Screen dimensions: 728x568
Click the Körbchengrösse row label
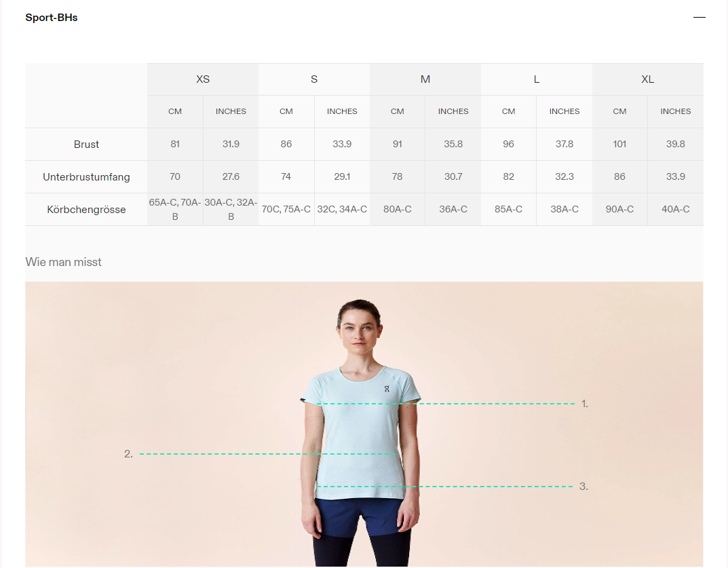coord(86,210)
